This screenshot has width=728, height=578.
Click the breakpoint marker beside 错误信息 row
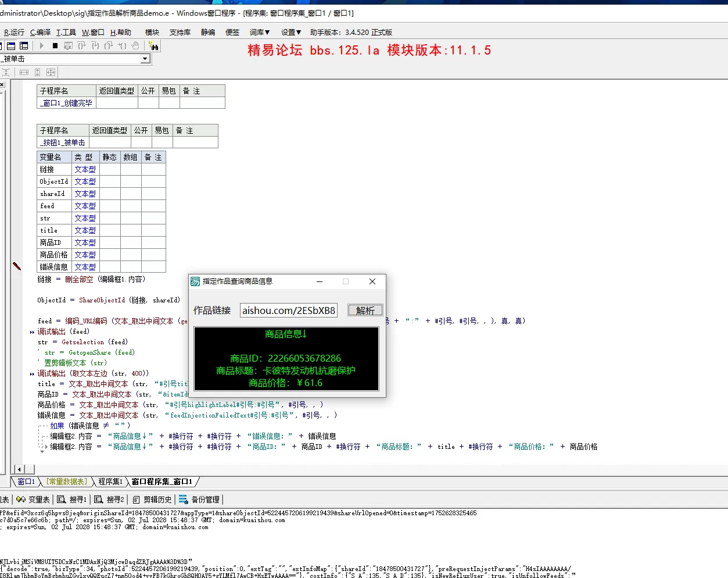pos(17,266)
